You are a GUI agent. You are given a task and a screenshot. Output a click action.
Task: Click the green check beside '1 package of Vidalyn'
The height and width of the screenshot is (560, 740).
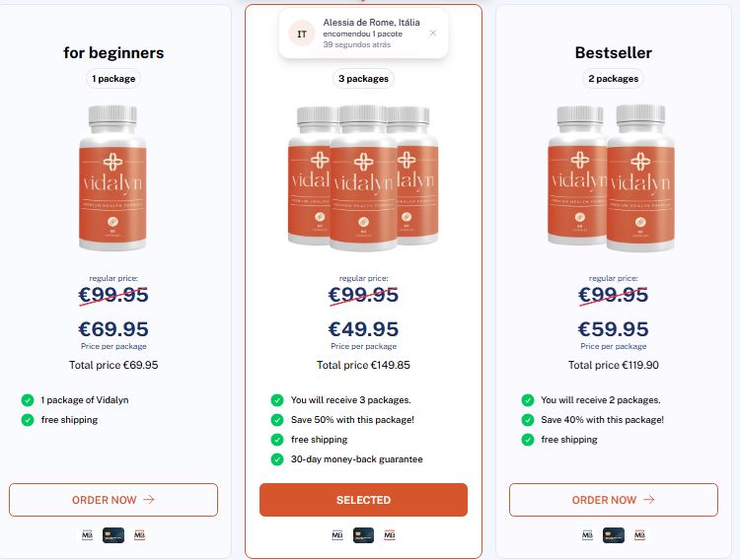(28, 400)
